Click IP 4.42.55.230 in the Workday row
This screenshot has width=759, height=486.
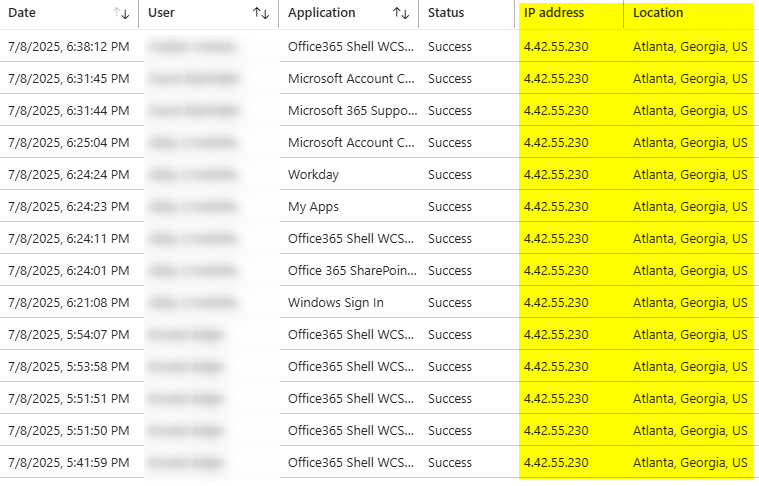coord(556,174)
